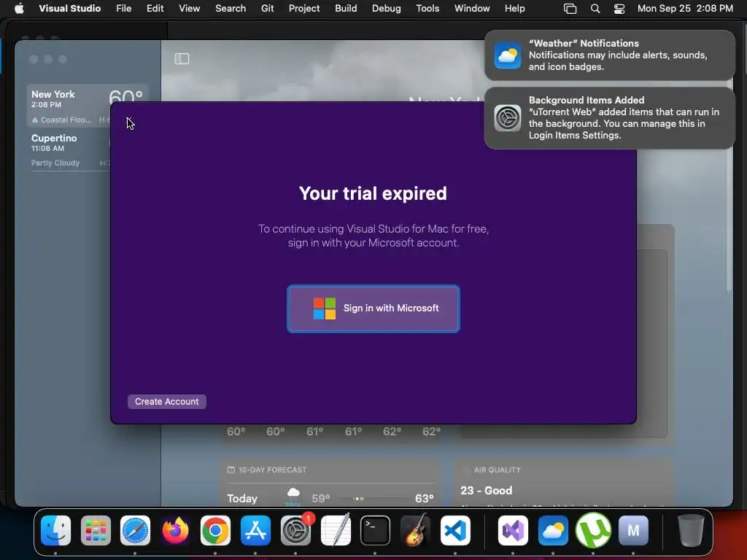Open the Tools menu
Screen dimensions: 747x560
(427, 8)
